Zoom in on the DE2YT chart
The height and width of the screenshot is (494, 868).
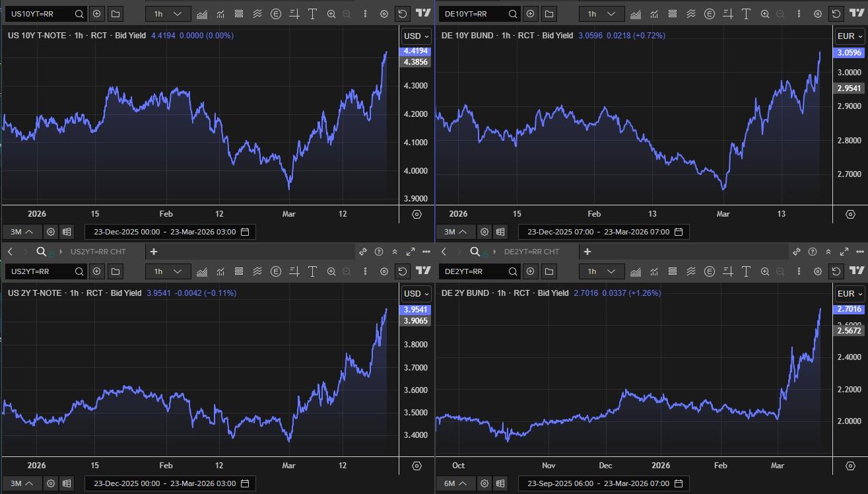[765, 271]
